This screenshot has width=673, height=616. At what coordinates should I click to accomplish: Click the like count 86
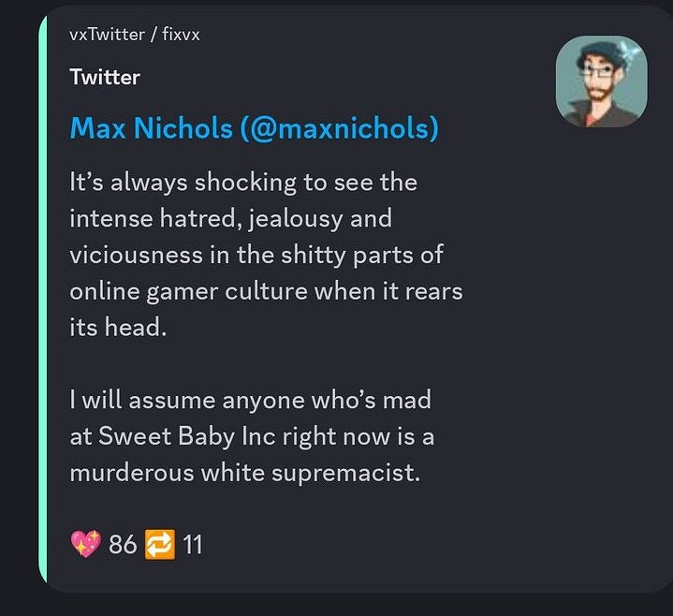[x=123, y=545]
